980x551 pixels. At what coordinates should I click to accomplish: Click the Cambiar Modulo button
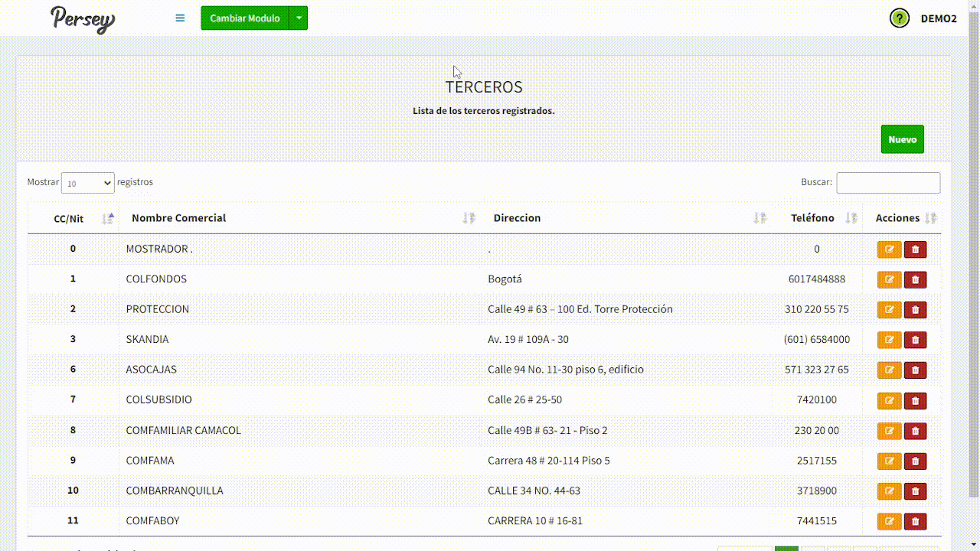click(x=244, y=18)
